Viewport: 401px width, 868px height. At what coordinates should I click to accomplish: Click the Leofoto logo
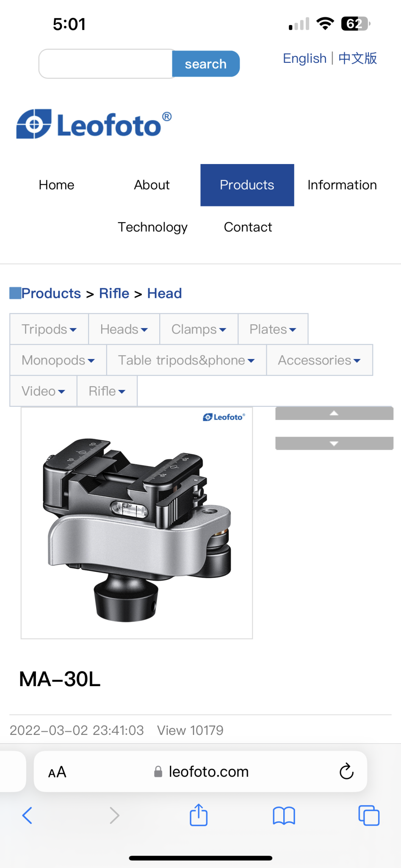tap(94, 124)
